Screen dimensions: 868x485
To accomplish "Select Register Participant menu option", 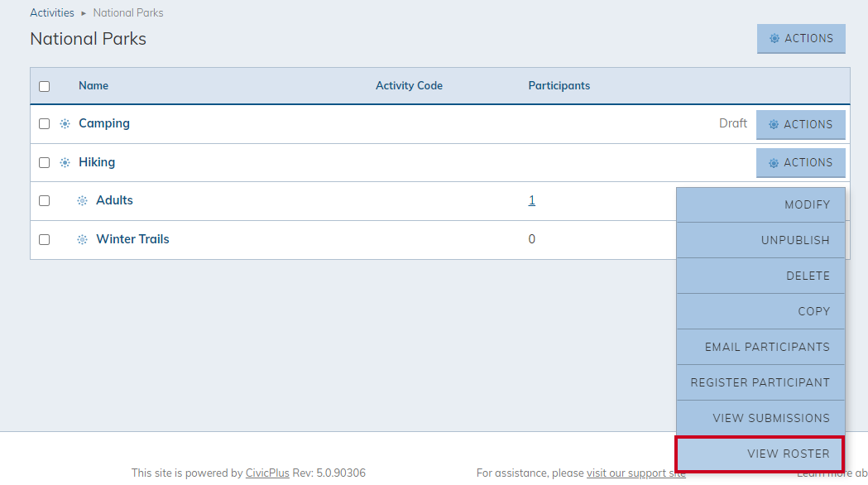I will [x=760, y=382].
